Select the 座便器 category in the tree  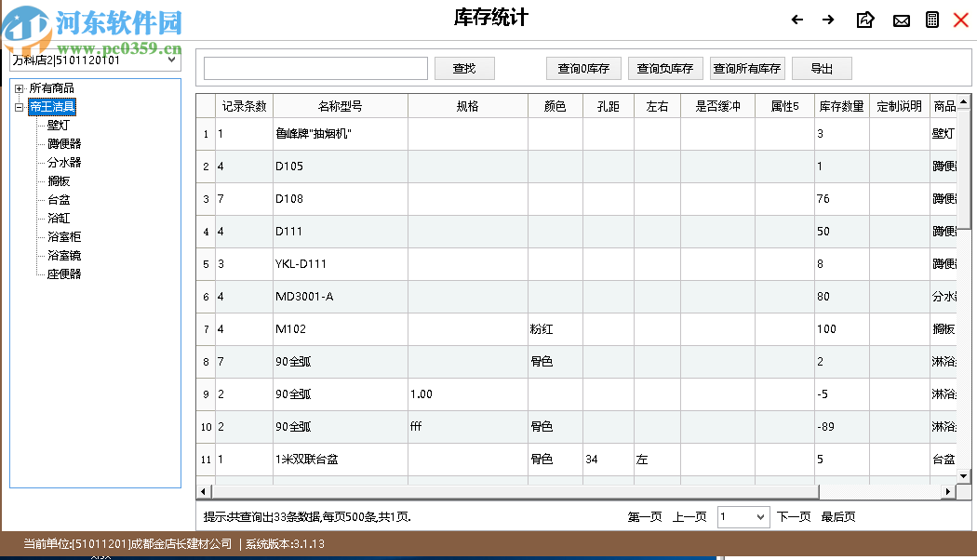(65, 273)
